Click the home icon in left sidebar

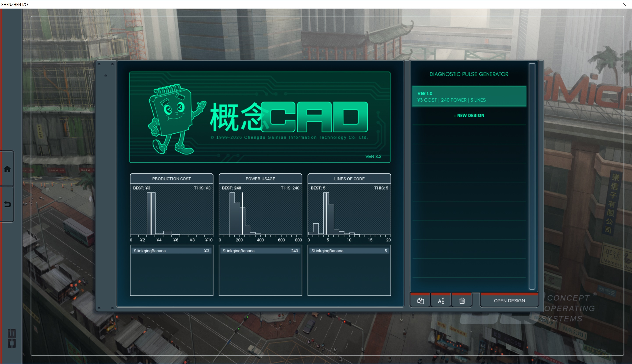7,169
